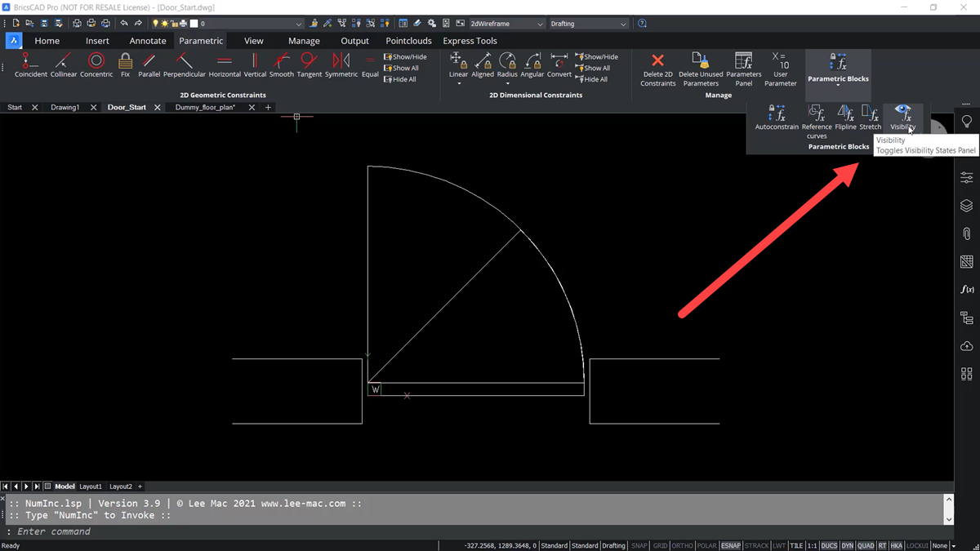Enable ORTHO mode

(682, 545)
